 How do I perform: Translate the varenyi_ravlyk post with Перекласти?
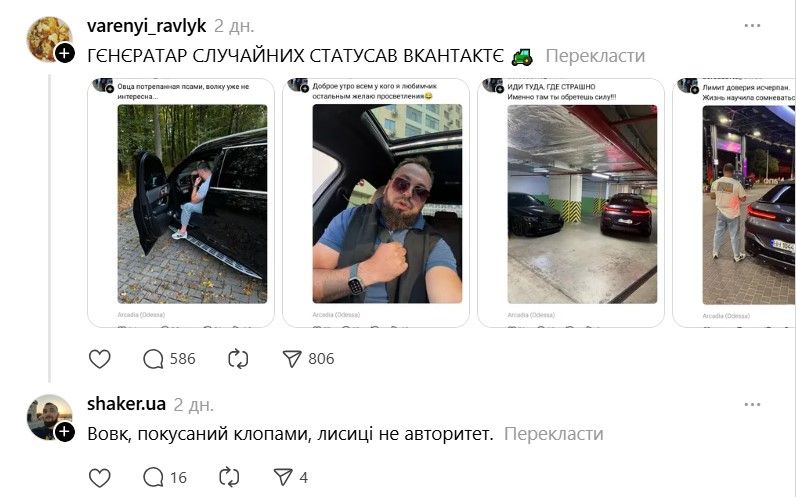(x=595, y=56)
